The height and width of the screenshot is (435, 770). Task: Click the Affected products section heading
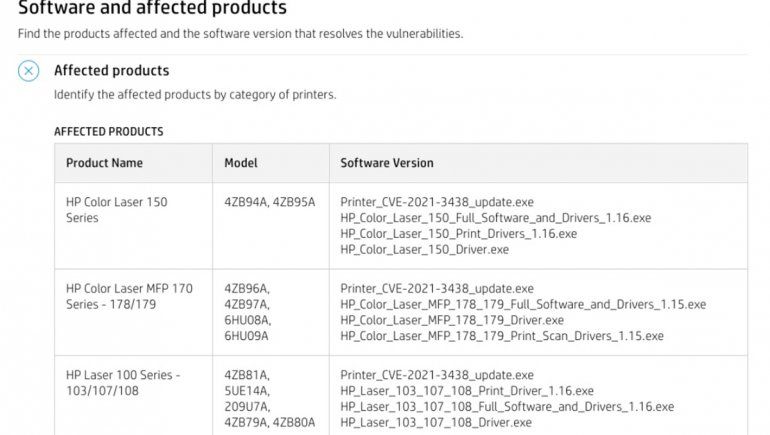pos(111,71)
